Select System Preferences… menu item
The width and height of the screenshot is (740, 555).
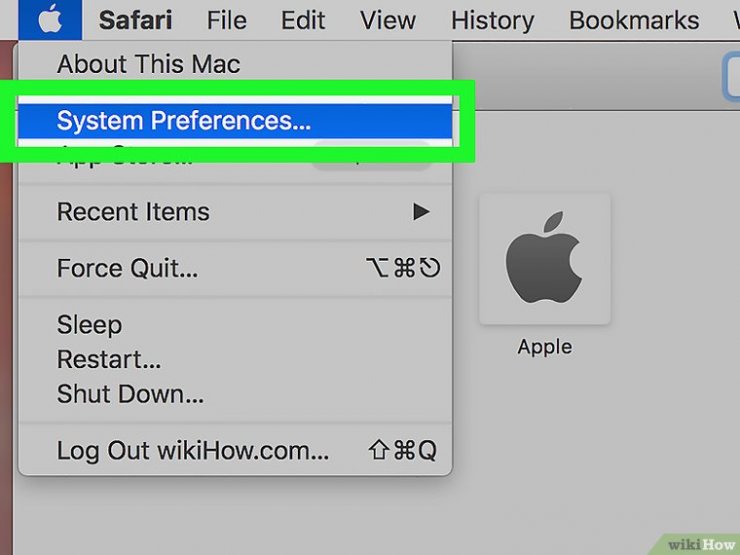point(235,120)
